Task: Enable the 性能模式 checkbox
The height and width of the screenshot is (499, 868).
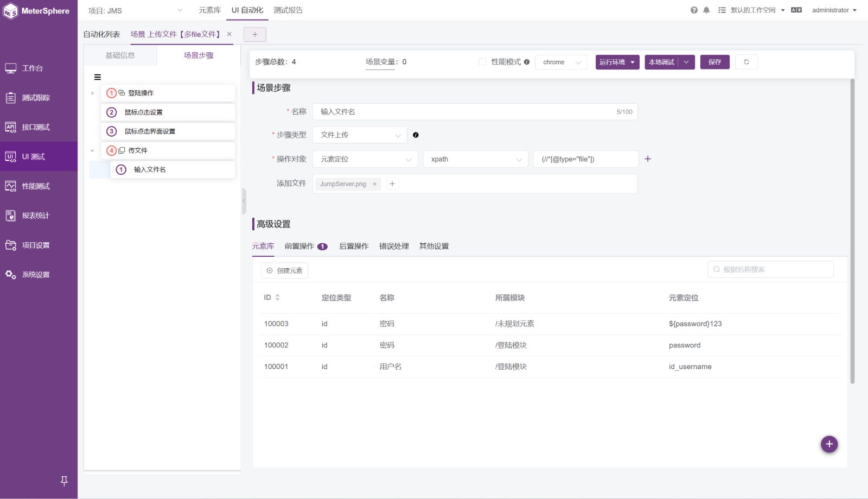Action: 482,62
